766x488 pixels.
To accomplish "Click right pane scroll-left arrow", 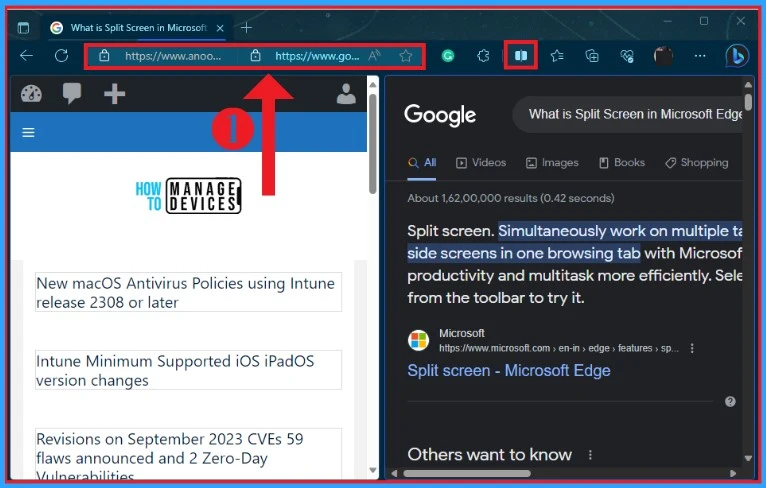I will [394, 473].
